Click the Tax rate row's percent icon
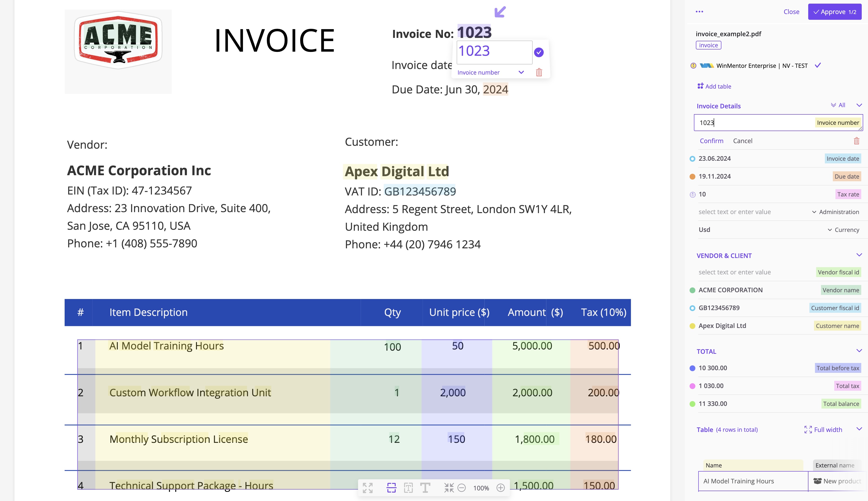This screenshot has width=868, height=501. pyautogui.click(x=692, y=195)
